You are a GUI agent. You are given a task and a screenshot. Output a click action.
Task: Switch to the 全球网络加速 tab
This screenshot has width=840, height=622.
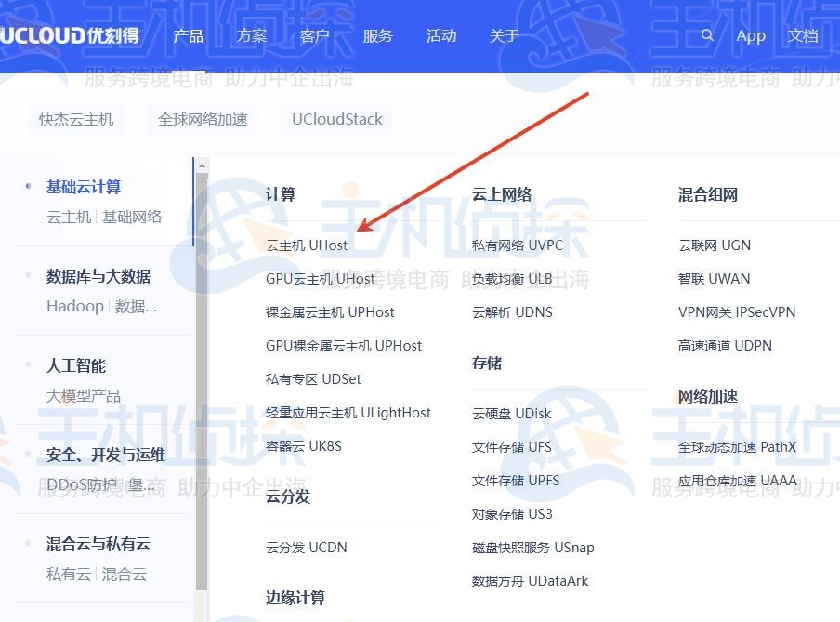203,118
